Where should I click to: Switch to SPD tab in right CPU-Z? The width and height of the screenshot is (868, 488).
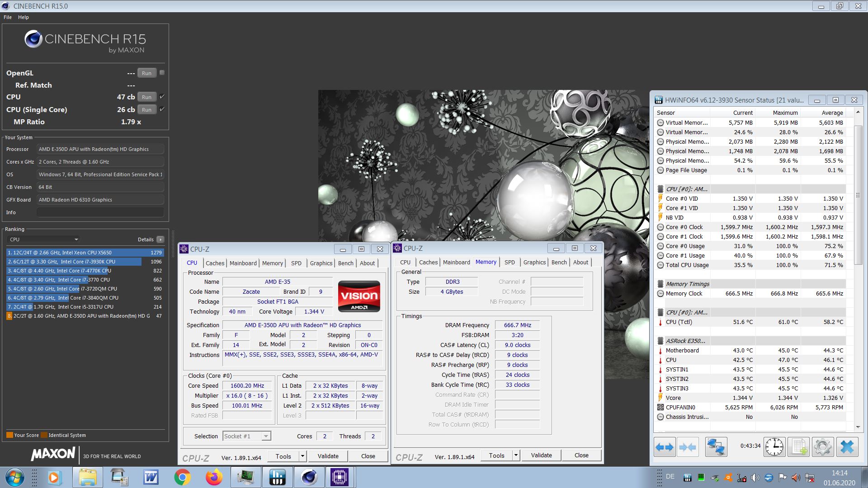click(x=509, y=262)
